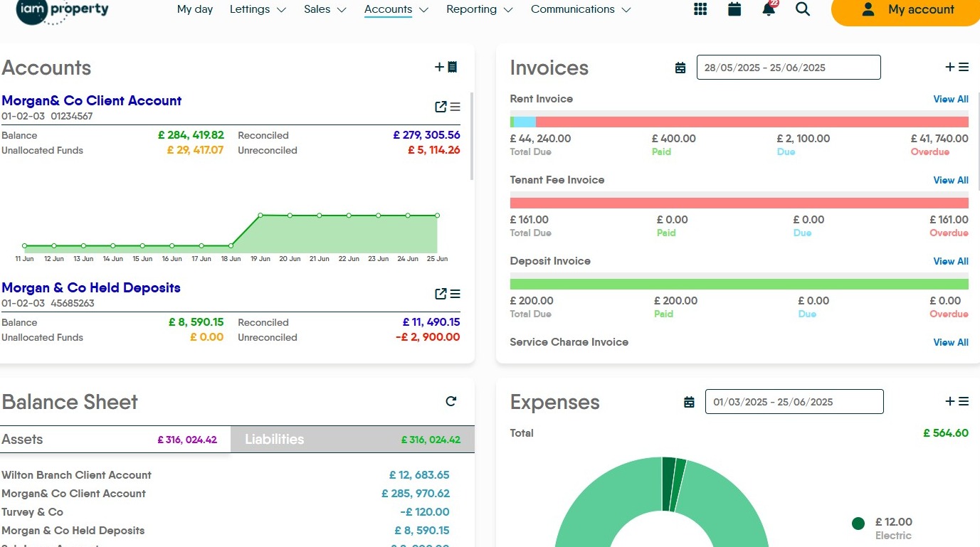Click the Morgan & Co Held Deposits balance sheet row
The height and width of the screenshot is (547, 980).
point(226,531)
